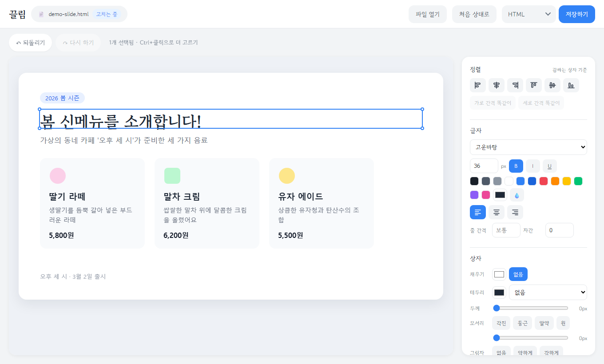
Task: Open the 테두리 border color swatch
Action: (499, 293)
